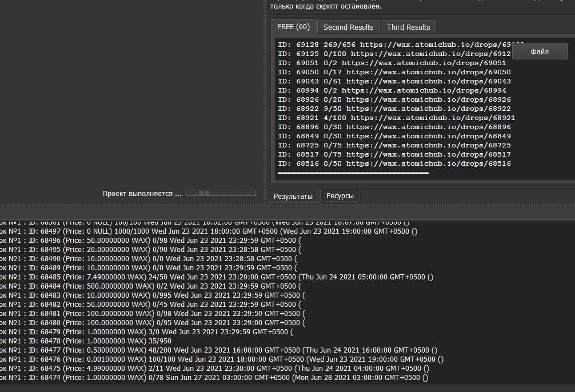This screenshot has width=575, height=392.
Task: Click the Проект выполняется status label
Action: 142,194
